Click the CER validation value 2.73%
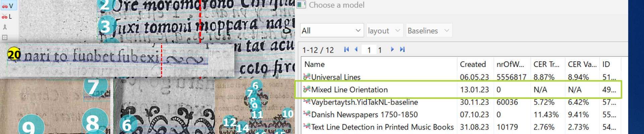Screen dimensions: 644x134 [x=578, y=127]
